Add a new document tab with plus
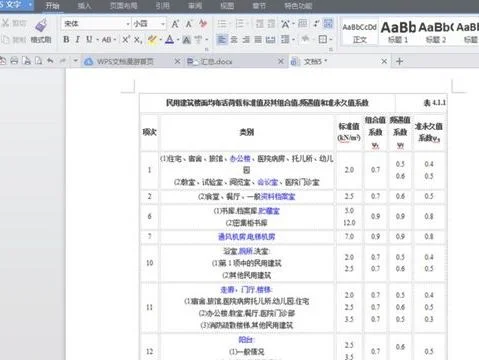 click(x=400, y=61)
